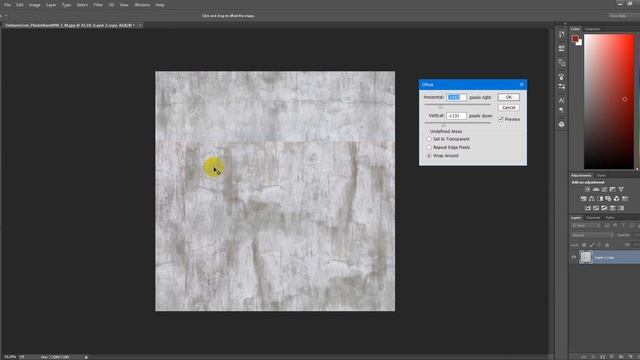Open the Window menu
This screenshot has width=640, height=360.
[x=142, y=5]
